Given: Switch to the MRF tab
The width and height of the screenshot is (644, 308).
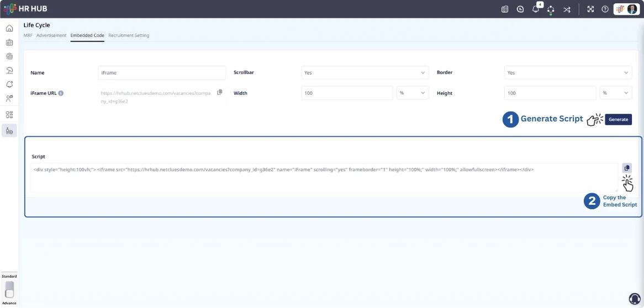Looking at the screenshot, I should [28, 35].
